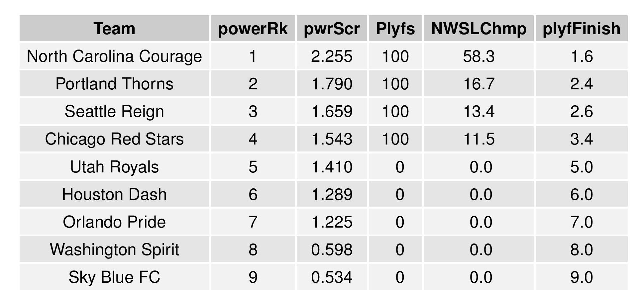Select the Orlando Pride team cell
The width and height of the screenshot is (644, 296).
114,222
